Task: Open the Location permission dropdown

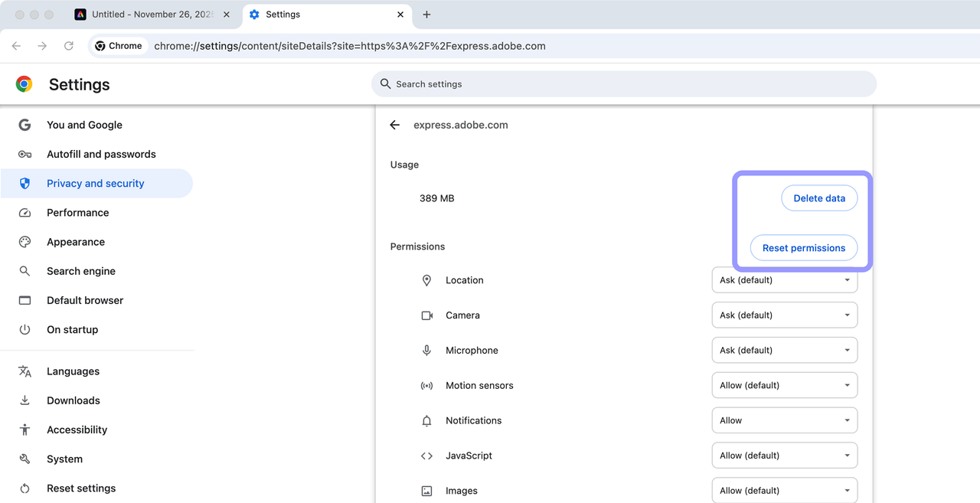Action: 784,280
